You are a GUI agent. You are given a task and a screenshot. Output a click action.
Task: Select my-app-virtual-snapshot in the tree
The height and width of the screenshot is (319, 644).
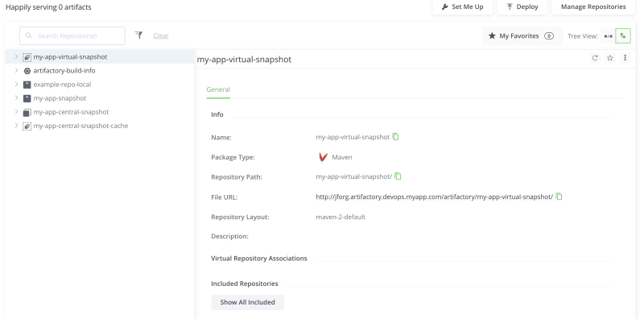click(70, 56)
